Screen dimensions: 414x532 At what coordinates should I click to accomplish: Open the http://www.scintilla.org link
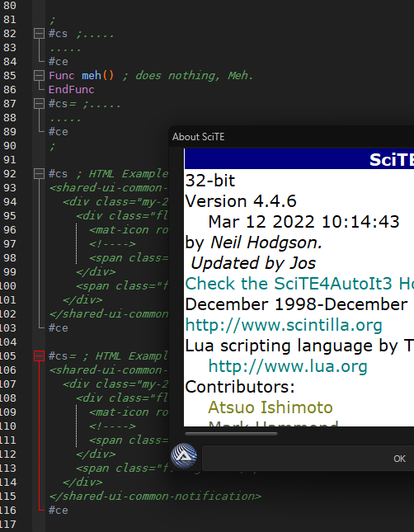coord(284,325)
